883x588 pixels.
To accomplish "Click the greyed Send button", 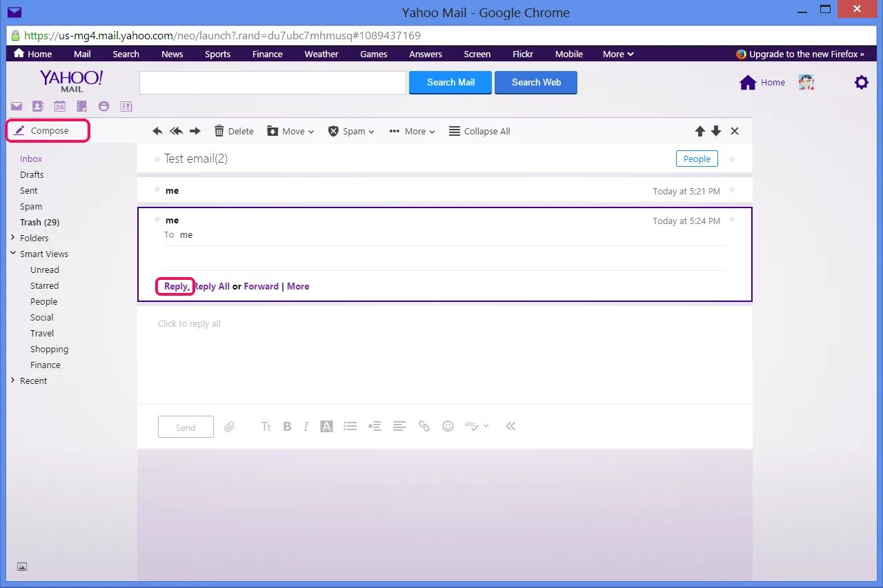I will click(x=186, y=427).
